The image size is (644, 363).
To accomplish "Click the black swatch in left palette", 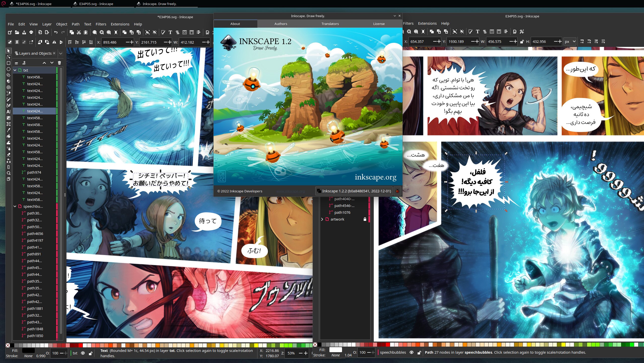I will [x=12, y=345].
